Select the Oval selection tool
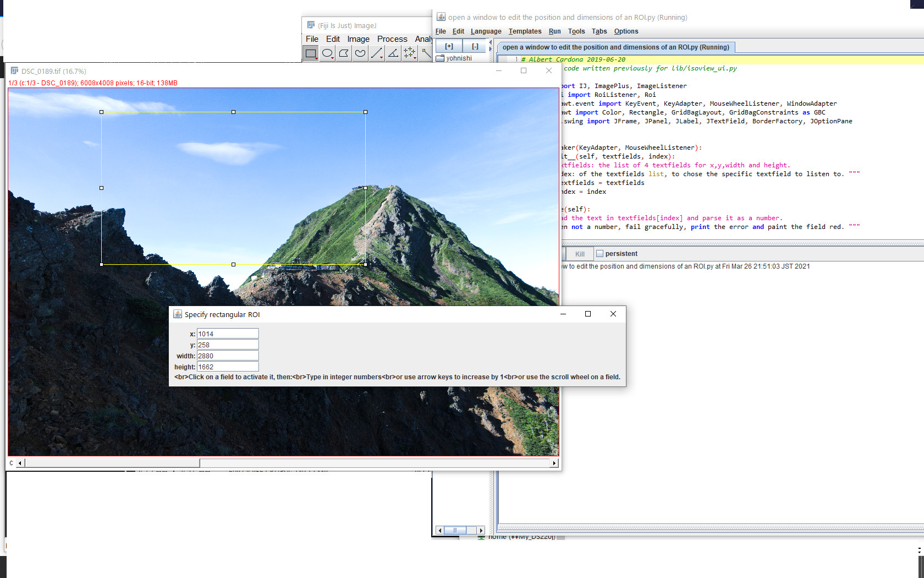924x578 pixels. click(327, 53)
